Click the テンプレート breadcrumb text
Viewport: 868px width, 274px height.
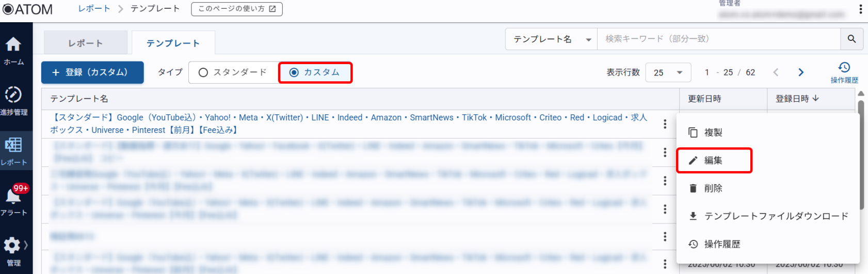point(155,9)
